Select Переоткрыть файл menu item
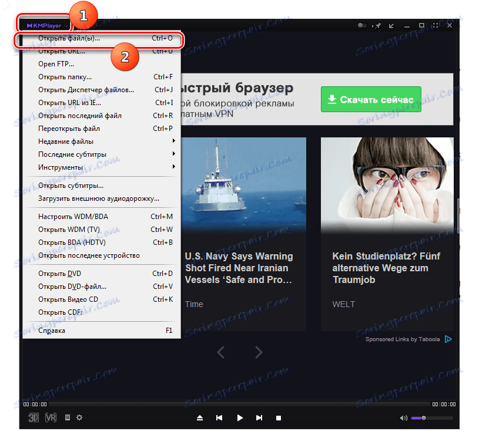479x448 pixels. click(102, 129)
